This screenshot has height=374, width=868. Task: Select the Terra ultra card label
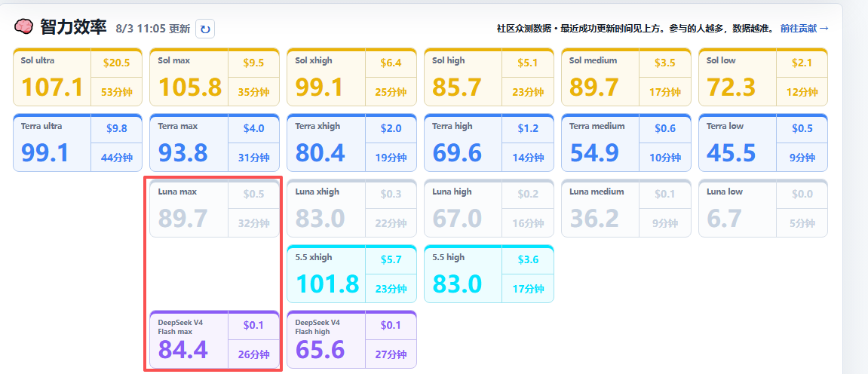pyautogui.click(x=41, y=126)
